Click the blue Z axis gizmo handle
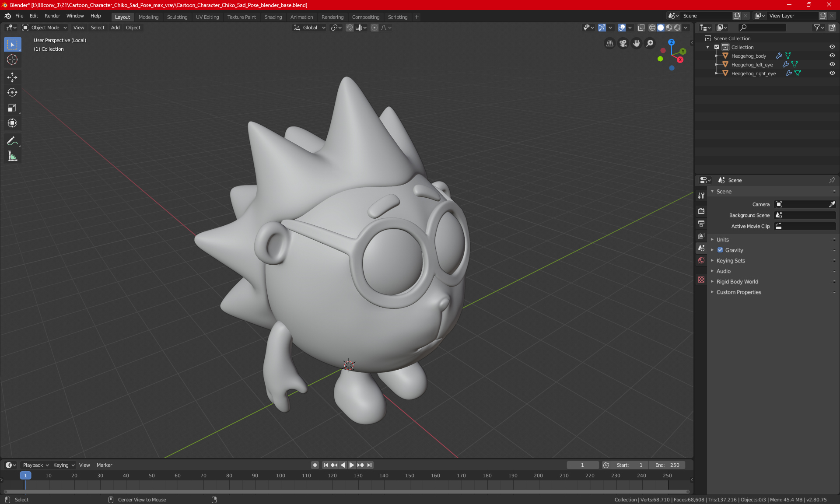The image size is (840, 504). tap(671, 42)
